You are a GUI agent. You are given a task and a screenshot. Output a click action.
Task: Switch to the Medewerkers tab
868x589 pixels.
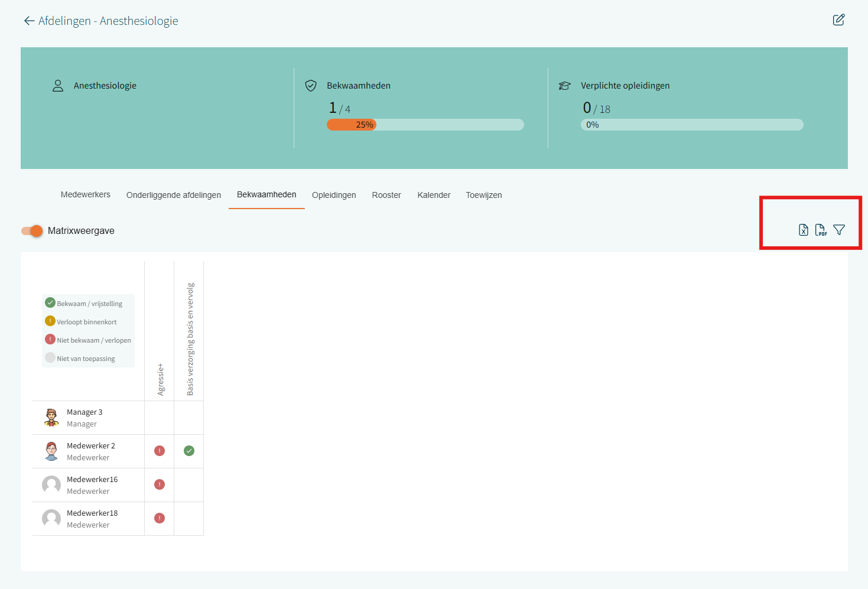pyautogui.click(x=86, y=195)
